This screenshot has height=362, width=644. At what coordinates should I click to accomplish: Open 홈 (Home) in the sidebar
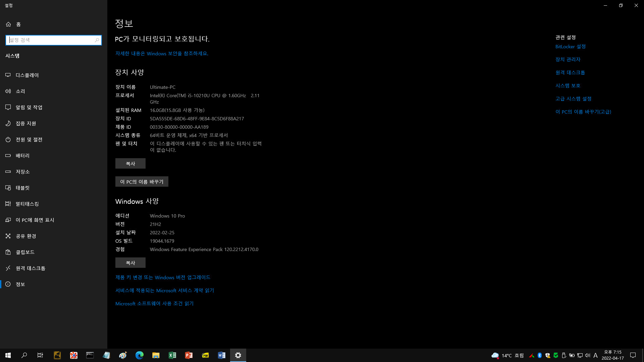click(x=54, y=24)
